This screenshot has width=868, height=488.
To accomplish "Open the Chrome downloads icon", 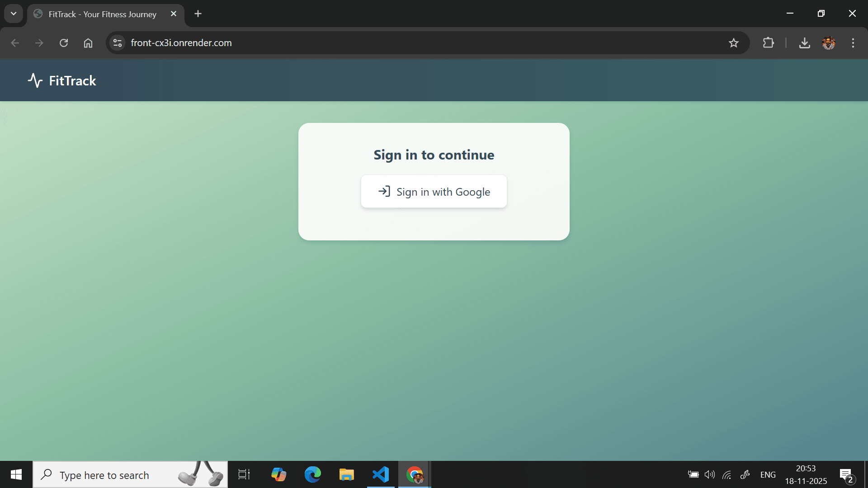I will point(805,43).
